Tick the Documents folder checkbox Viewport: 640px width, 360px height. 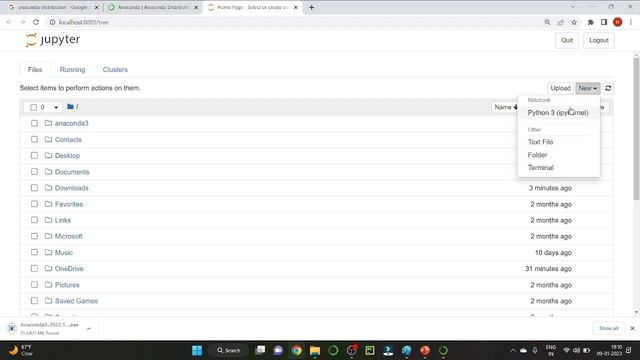pos(34,171)
